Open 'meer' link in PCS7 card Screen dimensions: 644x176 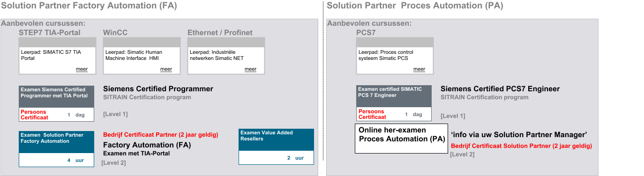[x=419, y=69]
